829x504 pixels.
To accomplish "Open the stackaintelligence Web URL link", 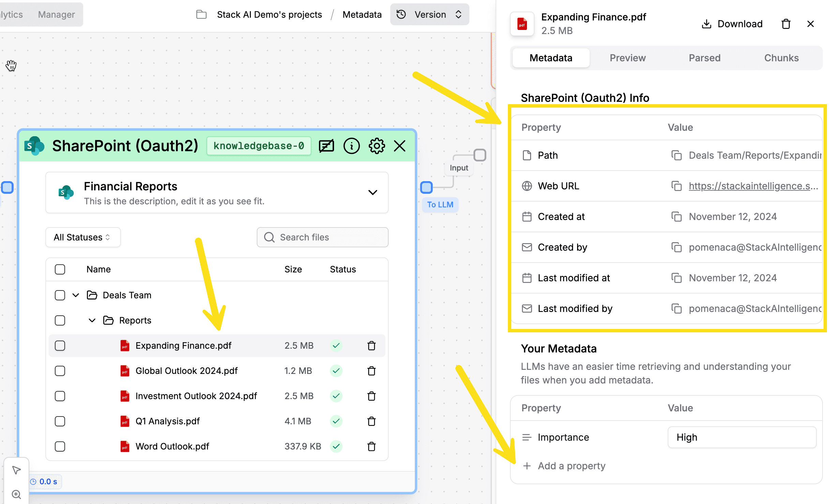I will pos(753,186).
